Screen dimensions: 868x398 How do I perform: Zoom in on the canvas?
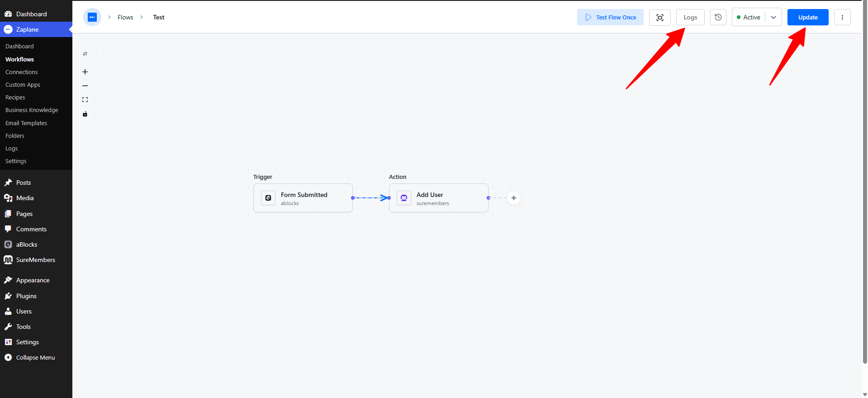(85, 72)
